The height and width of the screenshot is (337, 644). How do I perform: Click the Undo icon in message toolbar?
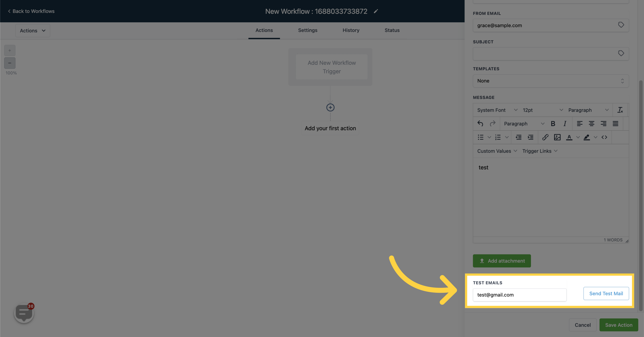click(480, 124)
